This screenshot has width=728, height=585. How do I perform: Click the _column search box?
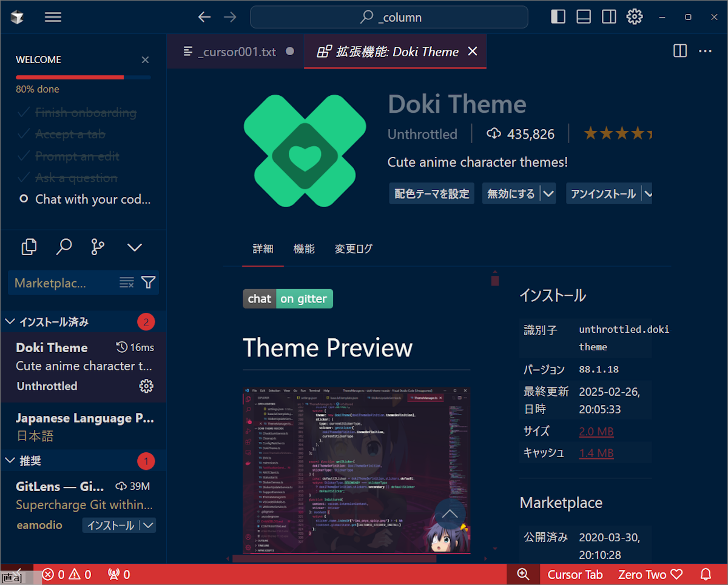(389, 17)
